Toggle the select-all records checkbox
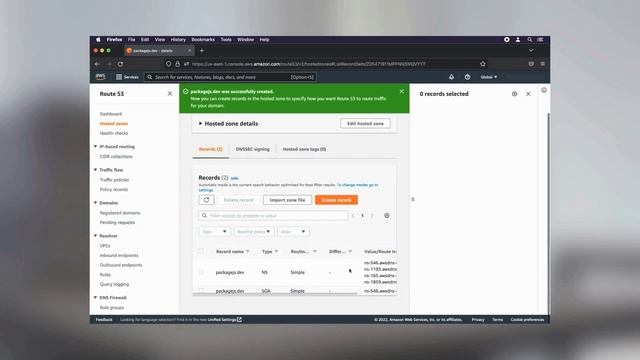 click(201, 251)
